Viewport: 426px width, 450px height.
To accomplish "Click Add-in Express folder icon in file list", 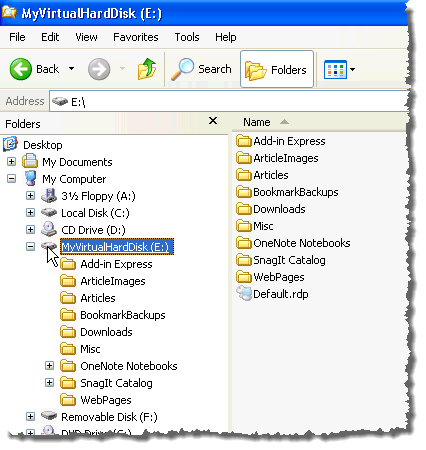I will click(244, 141).
